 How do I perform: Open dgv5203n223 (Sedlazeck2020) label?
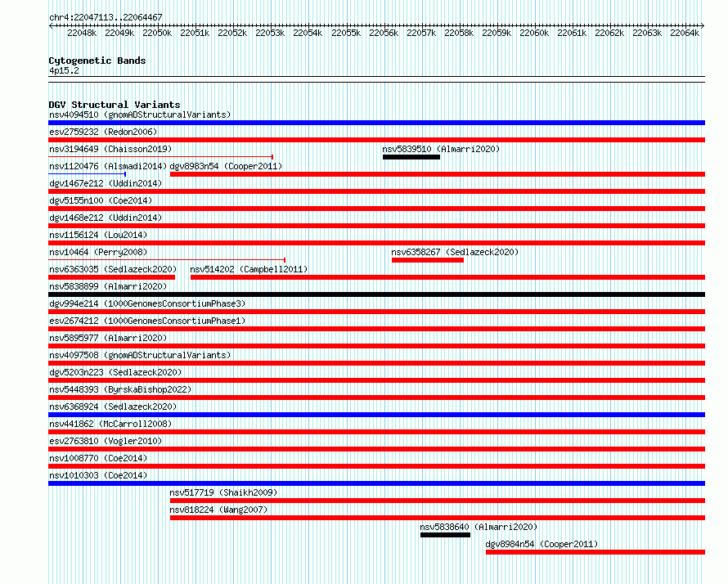115,372
